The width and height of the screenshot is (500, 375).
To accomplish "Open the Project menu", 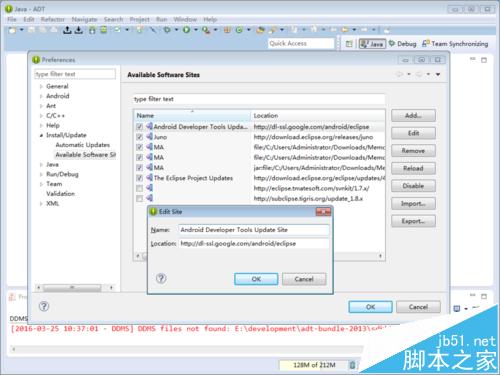I will coord(140,19).
